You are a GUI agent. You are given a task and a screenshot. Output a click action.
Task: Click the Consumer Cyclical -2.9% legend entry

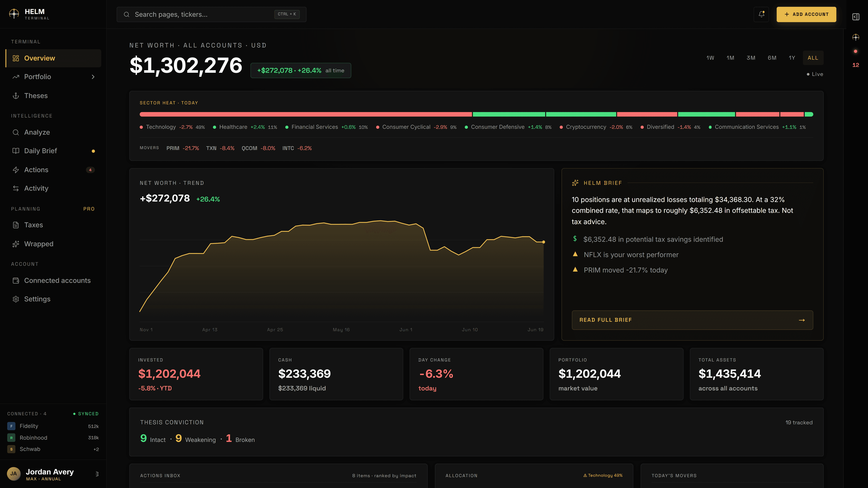click(x=416, y=127)
